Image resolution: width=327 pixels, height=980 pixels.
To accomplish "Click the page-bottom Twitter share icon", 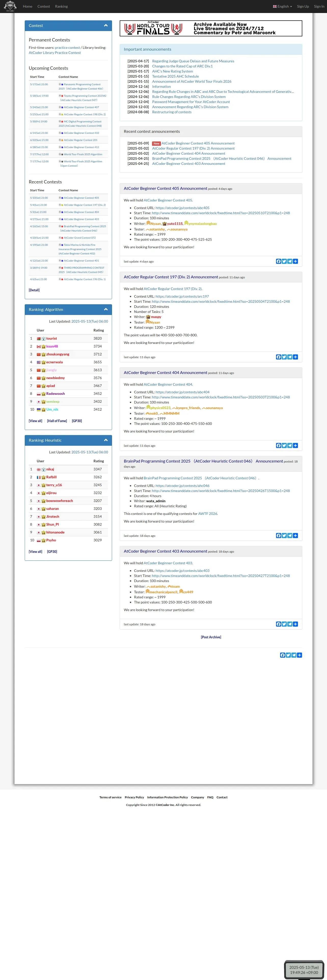I will (x=288, y=655).
